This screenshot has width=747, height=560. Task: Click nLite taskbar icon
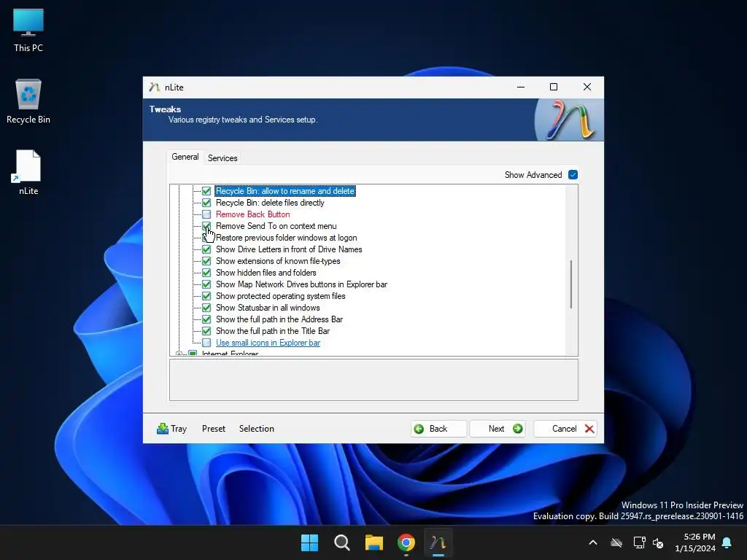tap(438, 542)
